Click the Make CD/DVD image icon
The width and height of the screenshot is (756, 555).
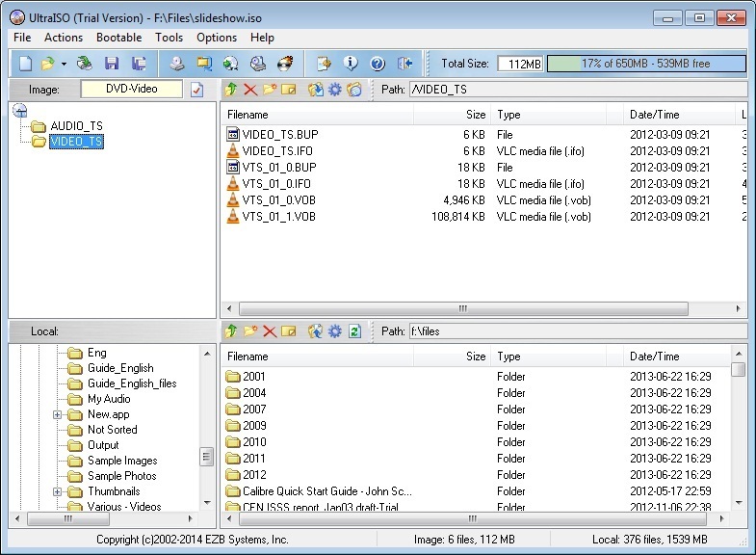tap(177, 64)
